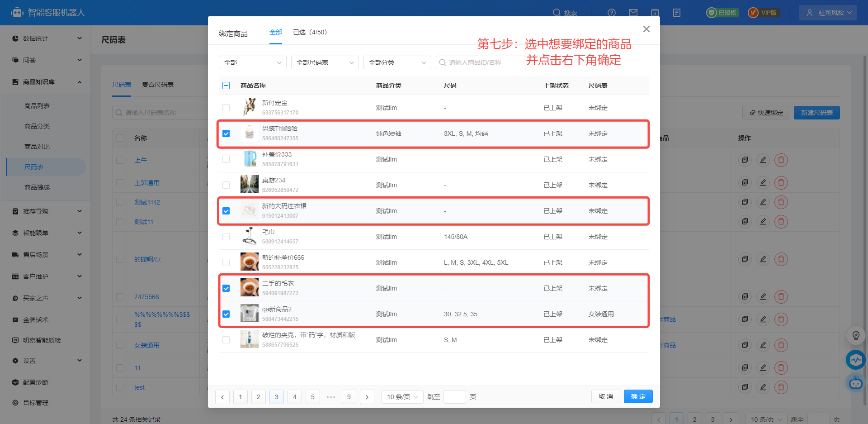Click the lightbulb tips floating icon
This screenshot has height=424, width=868.
pos(856,335)
